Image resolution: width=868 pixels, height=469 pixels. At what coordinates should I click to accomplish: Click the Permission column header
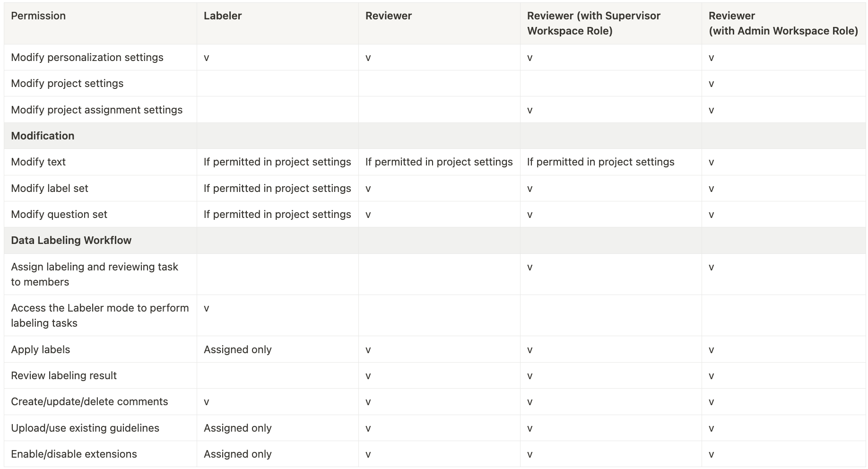[x=38, y=16]
